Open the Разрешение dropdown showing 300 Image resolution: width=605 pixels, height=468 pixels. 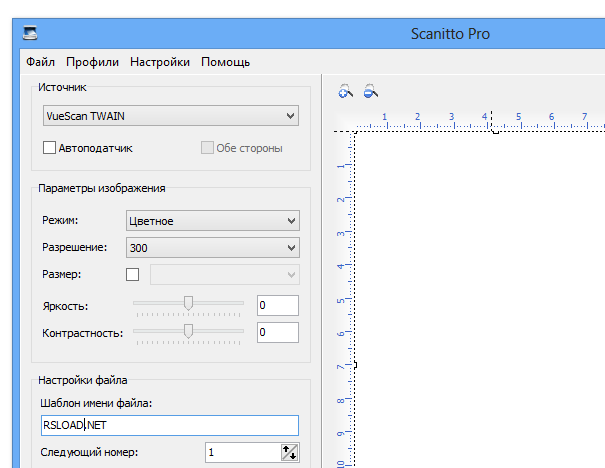click(213, 248)
